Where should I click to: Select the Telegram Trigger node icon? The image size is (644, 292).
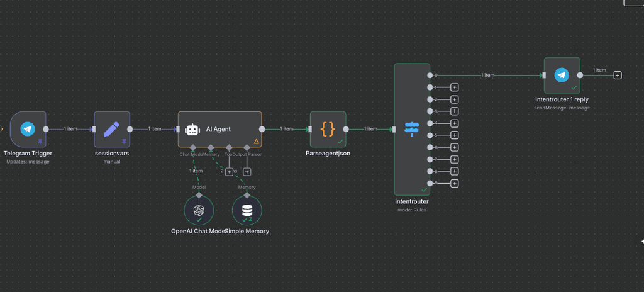tap(27, 129)
